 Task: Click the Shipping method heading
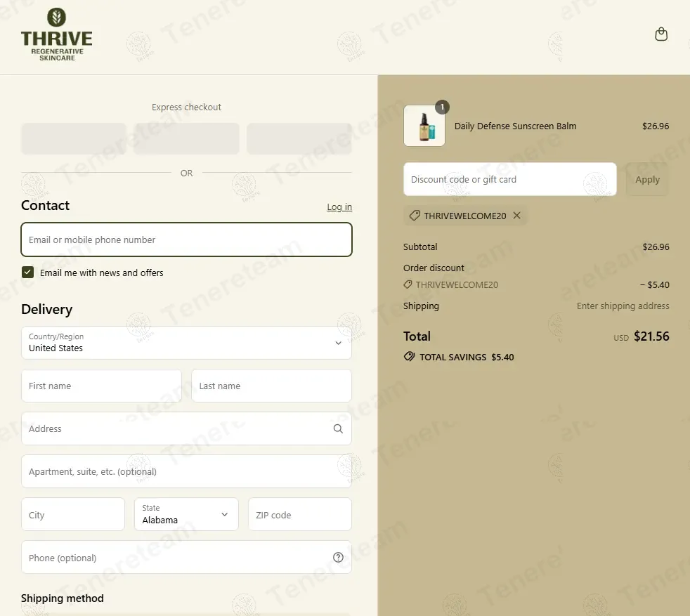[63, 598]
